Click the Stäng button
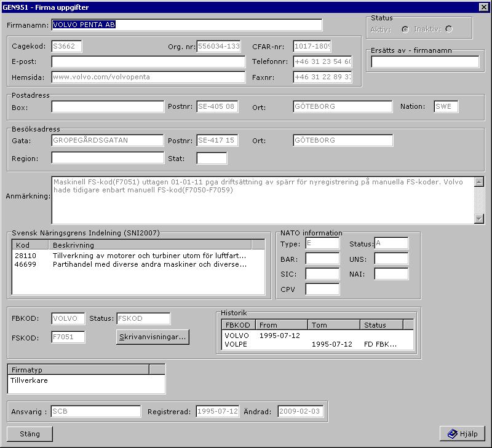The image size is (492, 448). pos(30,434)
